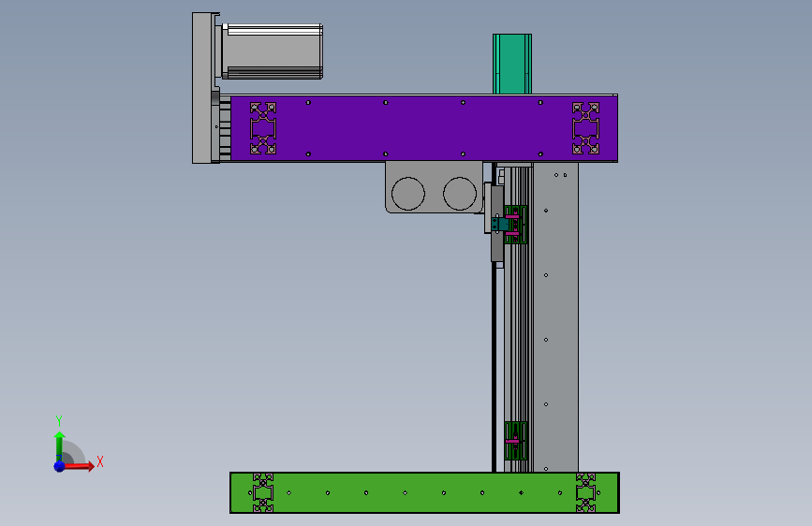Pick the gray motor cylinder body
The image size is (812, 526).
pos(273,51)
